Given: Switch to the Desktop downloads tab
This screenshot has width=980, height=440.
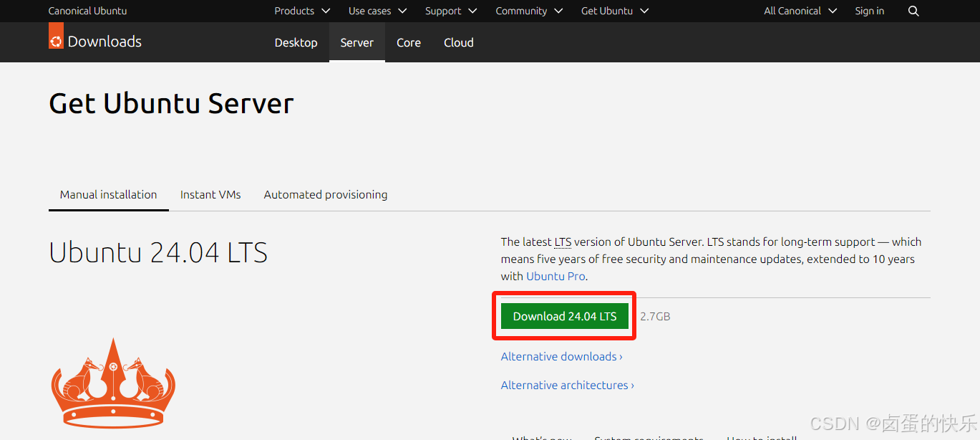Looking at the screenshot, I should [x=296, y=42].
